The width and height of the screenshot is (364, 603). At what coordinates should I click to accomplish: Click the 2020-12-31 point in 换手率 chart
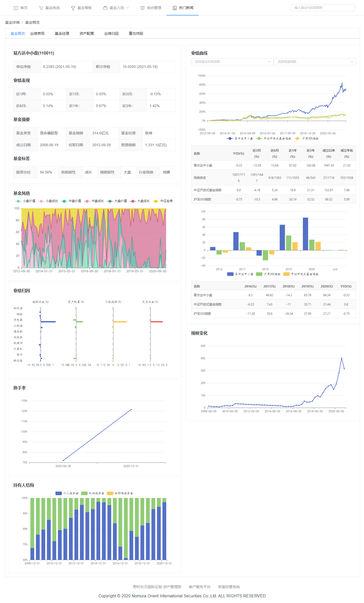click(131, 409)
